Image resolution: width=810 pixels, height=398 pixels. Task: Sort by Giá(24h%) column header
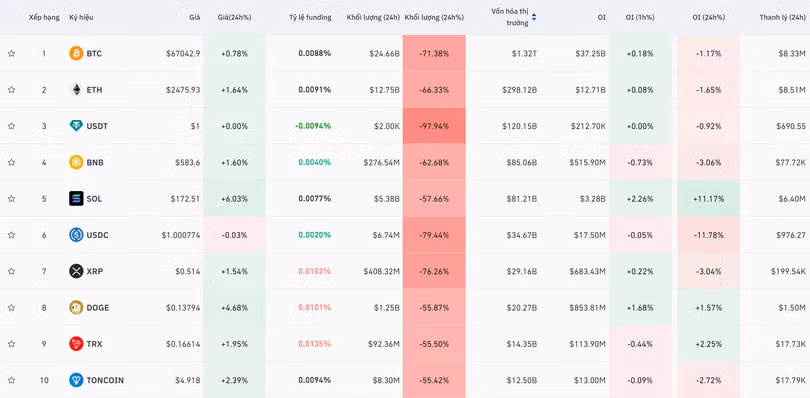(x=235, y=17)
